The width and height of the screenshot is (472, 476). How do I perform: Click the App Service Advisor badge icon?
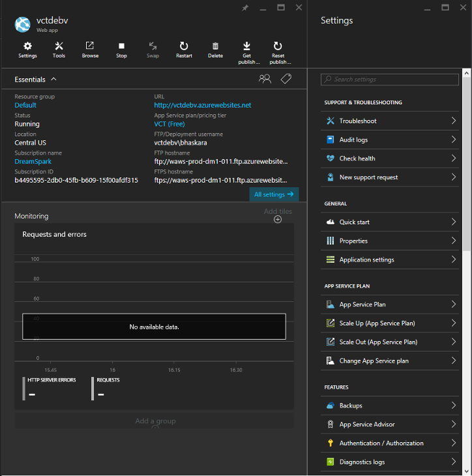tap(331, 424)
